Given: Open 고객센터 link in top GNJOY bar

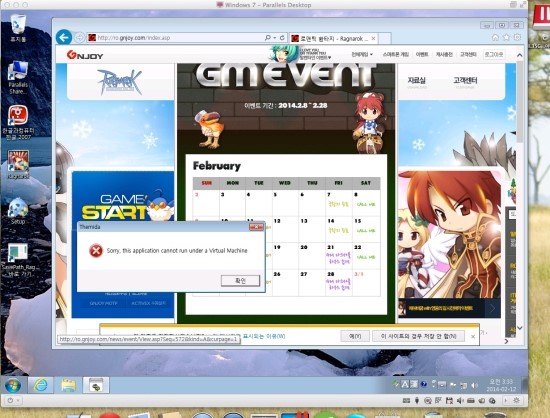Looking at the screenshot, I should click(468, 54).
